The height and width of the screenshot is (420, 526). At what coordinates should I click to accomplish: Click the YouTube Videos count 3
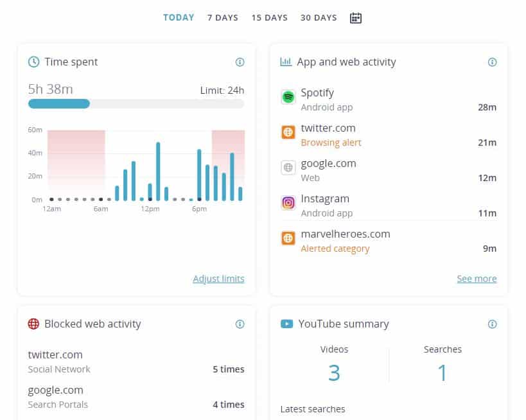point(334,372)
